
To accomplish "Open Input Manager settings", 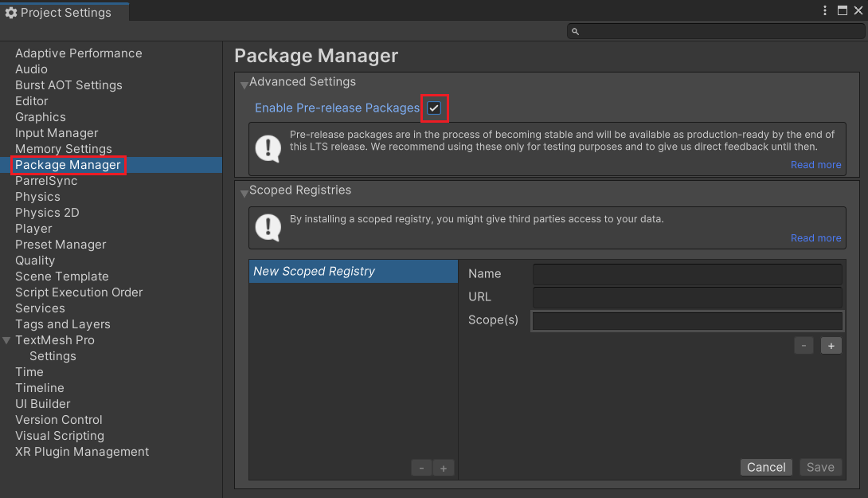I will pyautogui.click(x=57, y=133).
